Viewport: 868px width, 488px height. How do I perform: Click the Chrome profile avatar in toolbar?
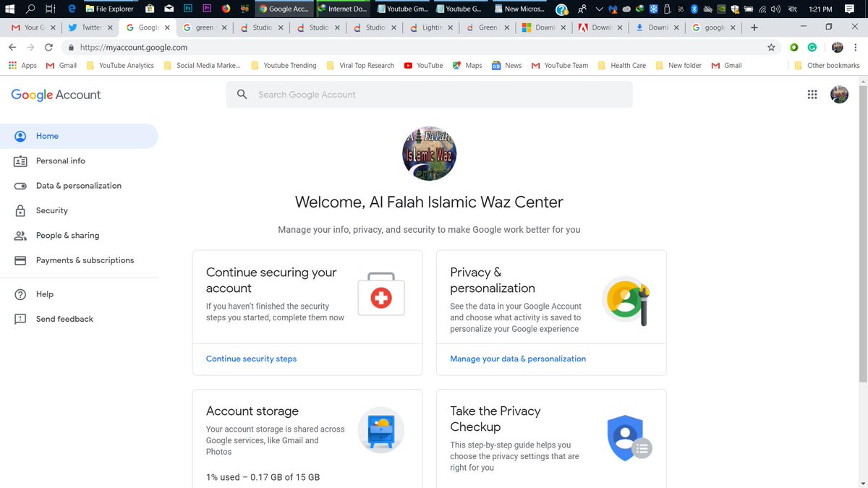[838, 47]
